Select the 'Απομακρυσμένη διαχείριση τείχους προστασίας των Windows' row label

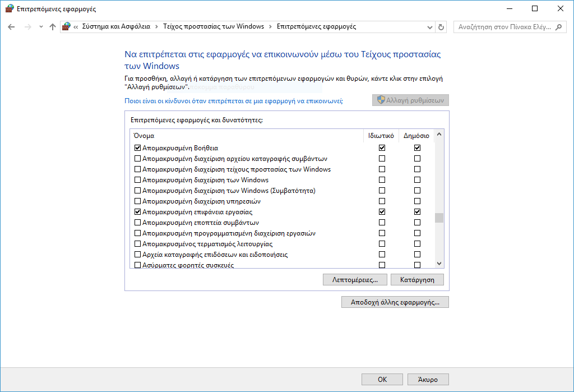(x=237, y=169)
